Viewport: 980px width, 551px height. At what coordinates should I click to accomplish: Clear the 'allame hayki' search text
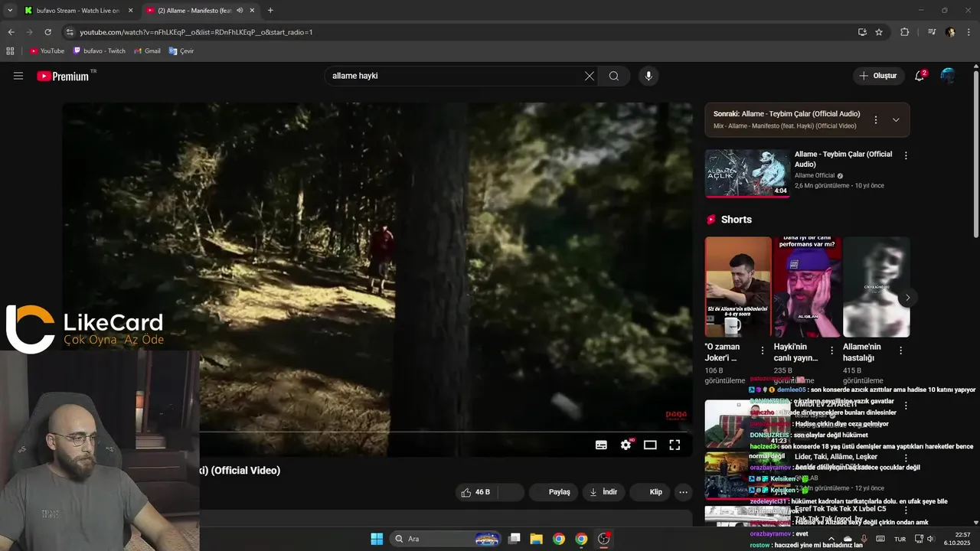click(x=590, y=76)
